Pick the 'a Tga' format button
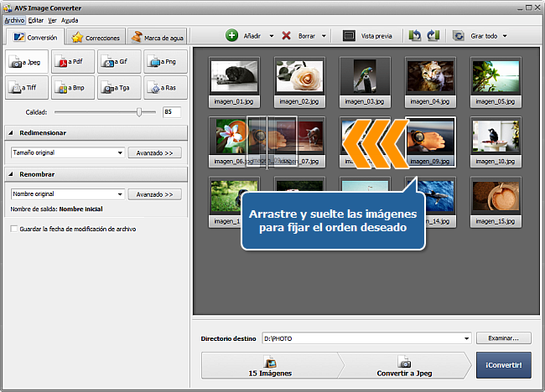 (x=119, y=88)
